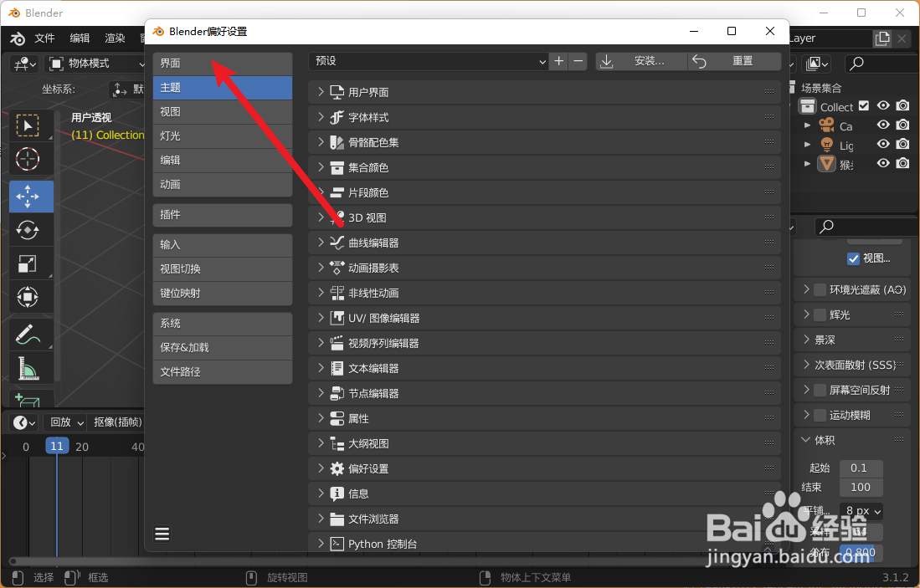This screenshot has height=588, width=920.
Task: Click the Light object icon in Outliner
Action: 827,145
